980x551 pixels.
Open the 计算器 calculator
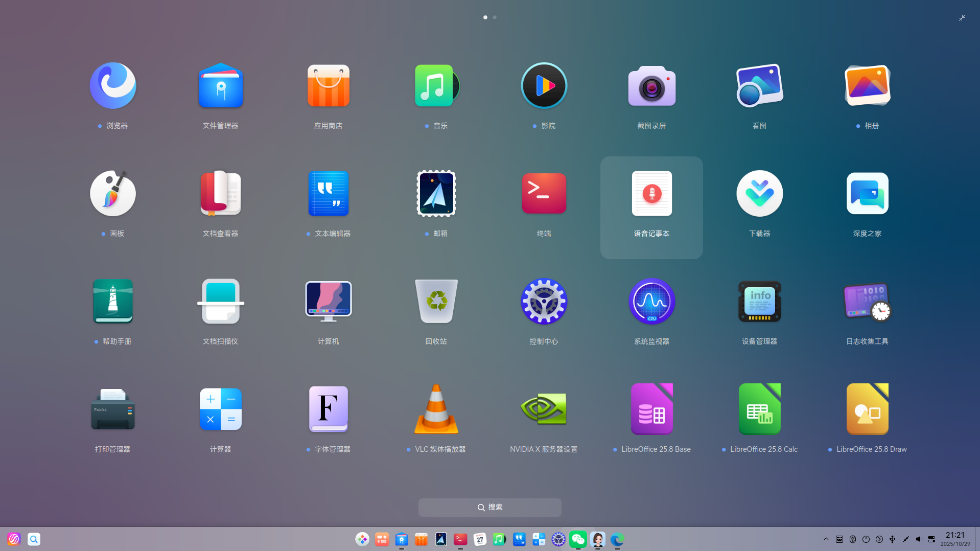(221, 409)
